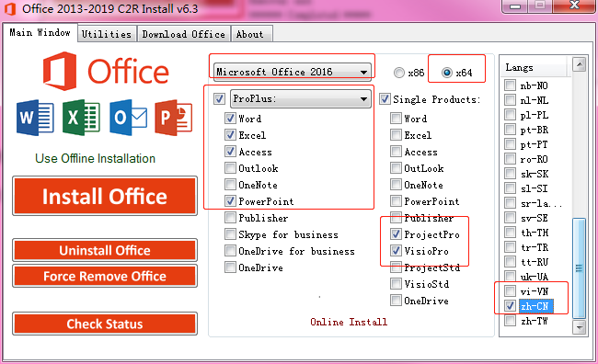Check Word under Single Products

(x=396, y=119)
